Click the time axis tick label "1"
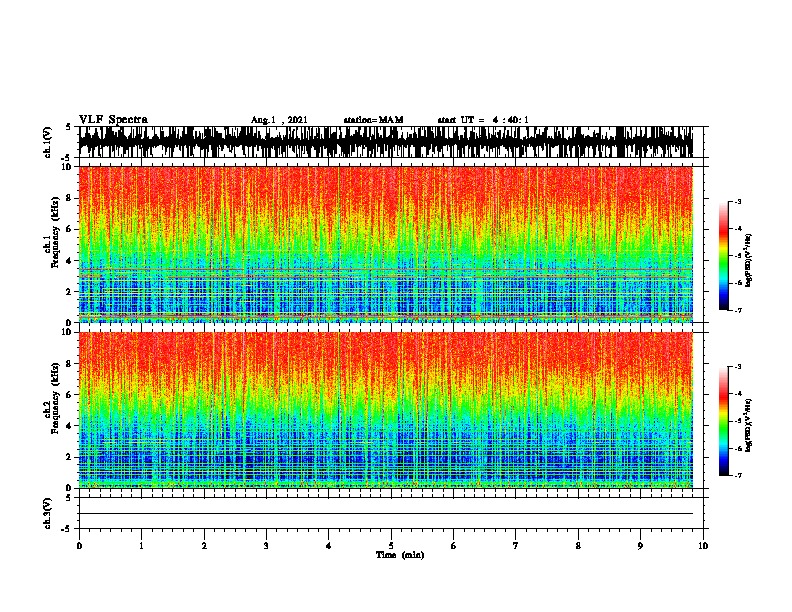The height and width of the screenshot is (612, 792). [x=141, y=546]
